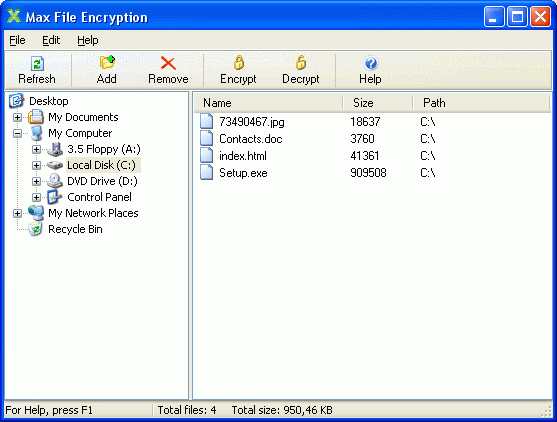Click the size value 41361

pyautogui.click(x=365, y=156)
